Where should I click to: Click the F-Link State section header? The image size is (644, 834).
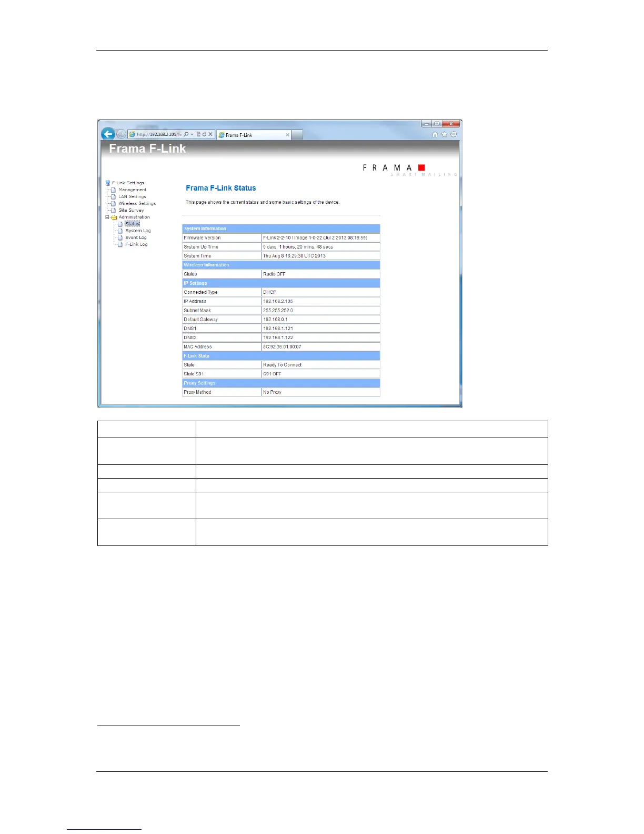click(281, 356)
